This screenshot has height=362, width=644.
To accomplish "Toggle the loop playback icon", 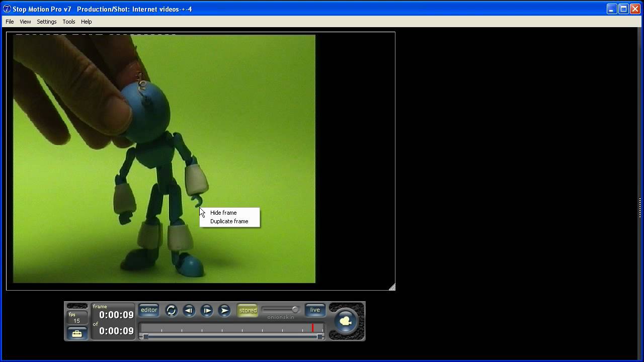I will 171,310.
